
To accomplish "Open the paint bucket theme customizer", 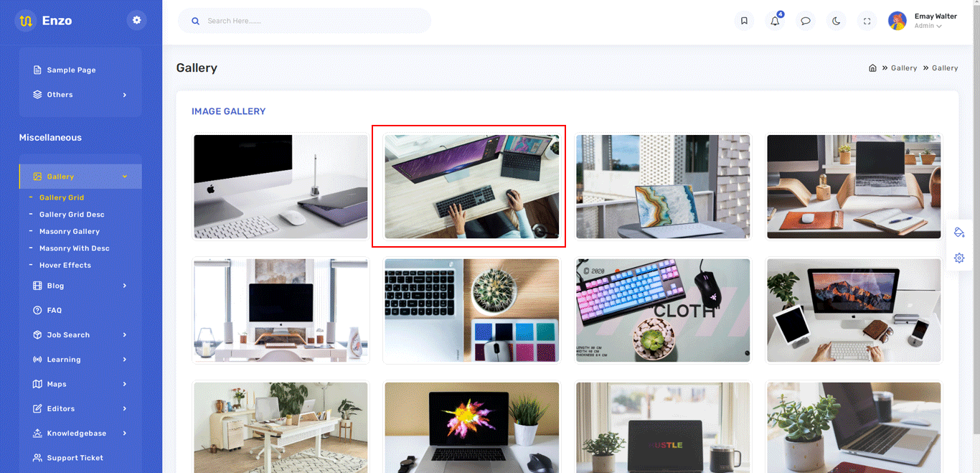I will pyautogui.click(x=959, y=233).
